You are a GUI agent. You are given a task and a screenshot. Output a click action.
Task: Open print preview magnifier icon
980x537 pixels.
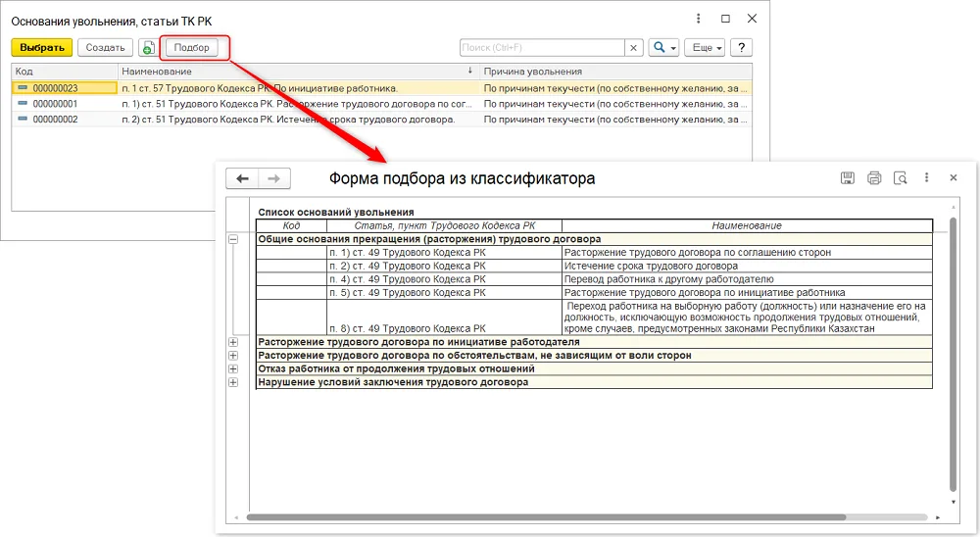pos(900,178)
